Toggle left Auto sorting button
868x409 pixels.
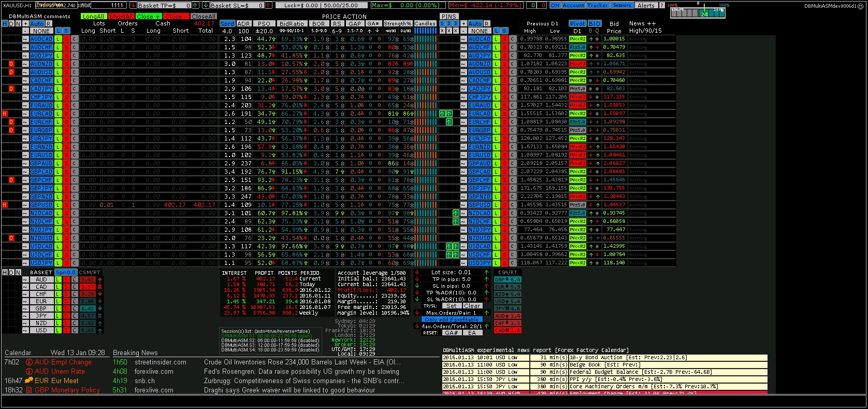[37, 24]
